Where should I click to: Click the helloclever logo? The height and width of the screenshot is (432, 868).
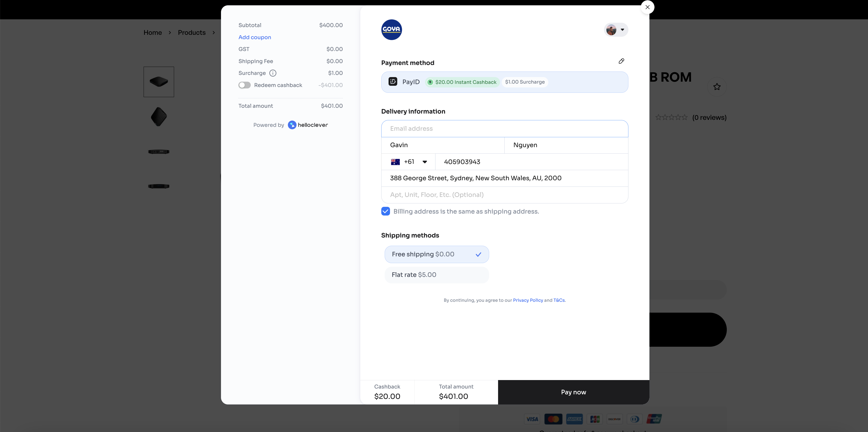click(x=308, y=125)
